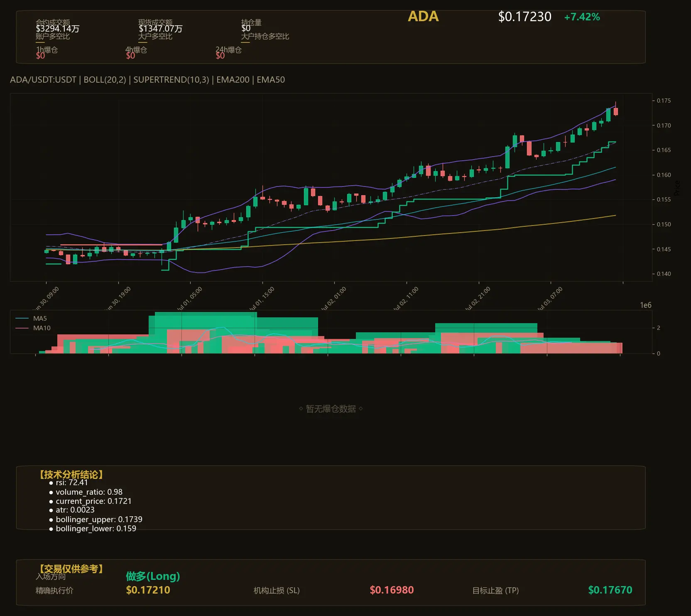Click the 1e6 volume scale label
Viewport: 691px width, 616px height.
(646, 305)
